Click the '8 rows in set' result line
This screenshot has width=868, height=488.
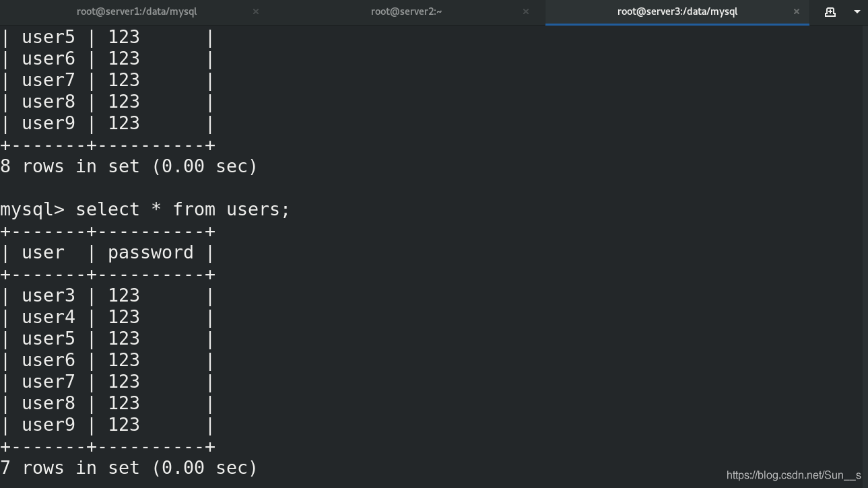tap(129, 166)
